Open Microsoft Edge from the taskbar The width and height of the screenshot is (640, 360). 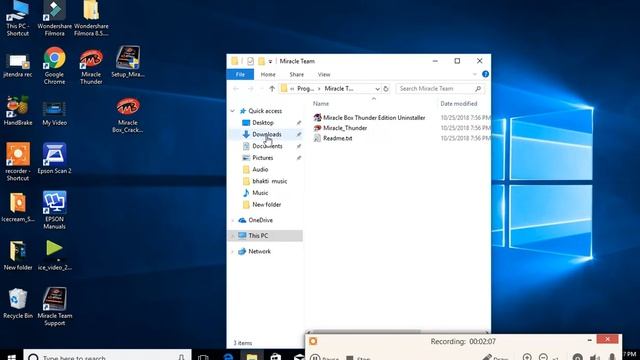(228, 356)
